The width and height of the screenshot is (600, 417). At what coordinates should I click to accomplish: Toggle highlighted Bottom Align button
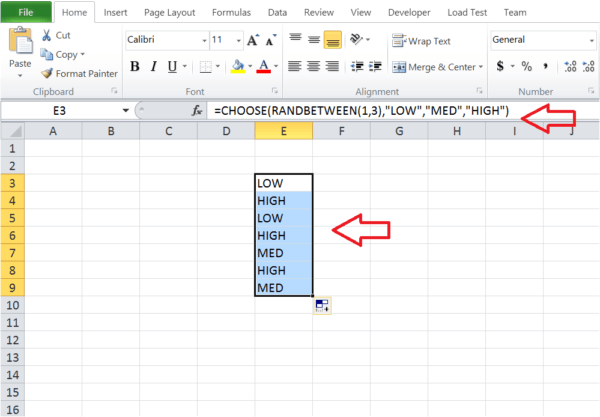pyautogui.click(x=333, y=39)
